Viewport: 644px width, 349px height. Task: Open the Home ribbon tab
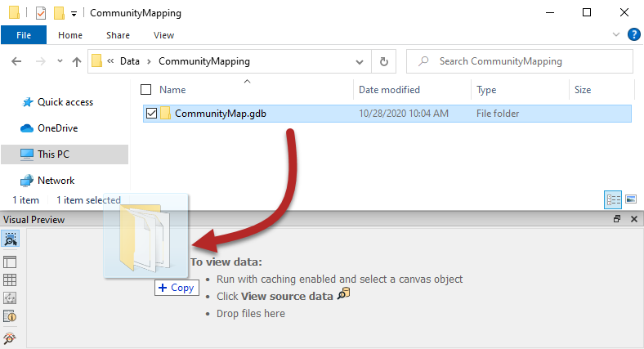(70, 35)
